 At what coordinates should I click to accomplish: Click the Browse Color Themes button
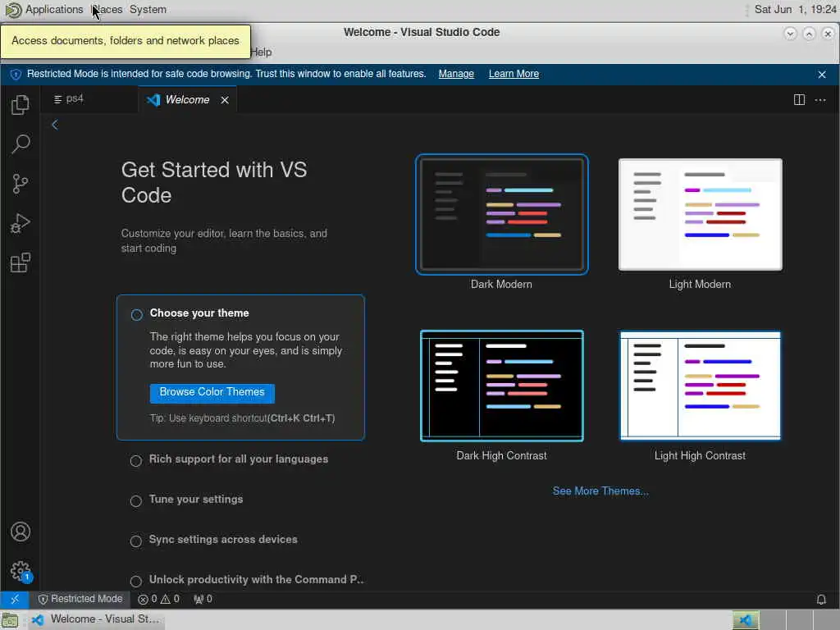click(x=212, y=393)
